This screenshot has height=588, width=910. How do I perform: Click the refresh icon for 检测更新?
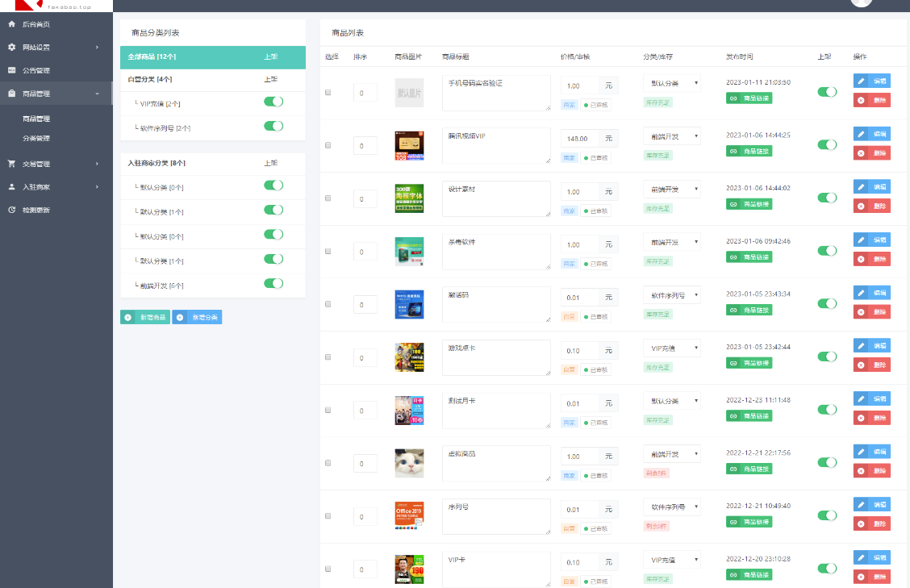(11, 210)
